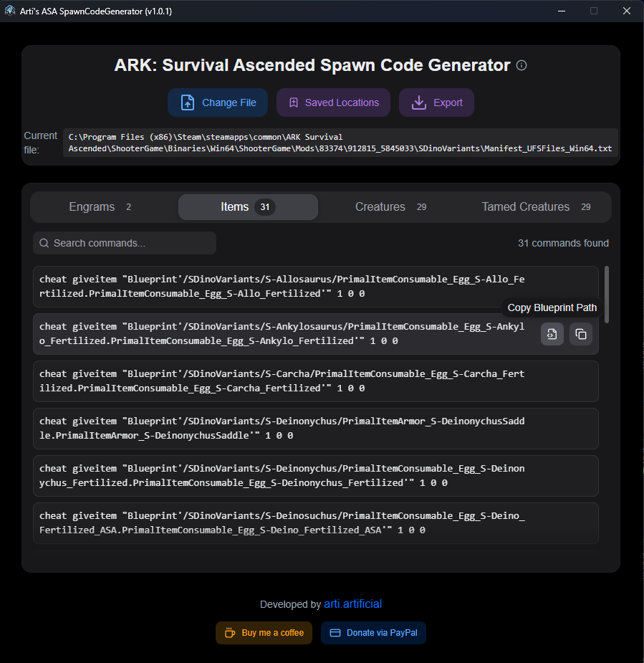Click the Copy Blueprint Path icon button
The height and width of the screenshot is (663, 644).
pyautogui.click(x=552, y=334)
